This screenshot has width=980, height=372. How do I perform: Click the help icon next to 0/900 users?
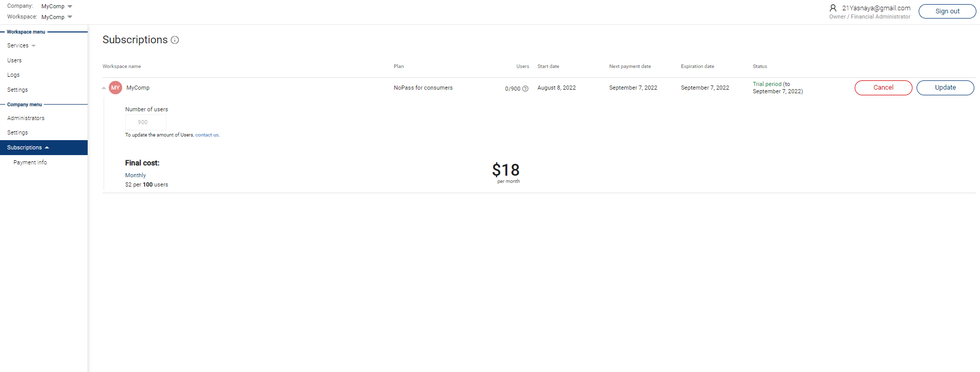525,89
